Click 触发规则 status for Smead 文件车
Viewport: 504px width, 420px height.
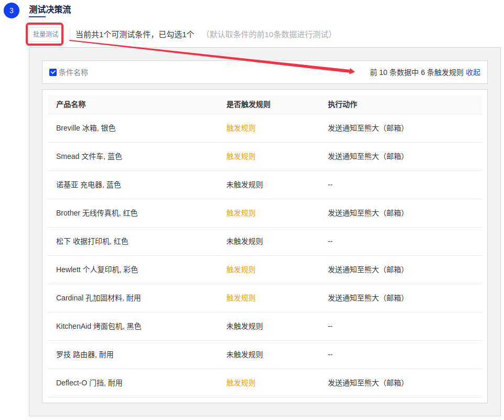coord(241,156)
